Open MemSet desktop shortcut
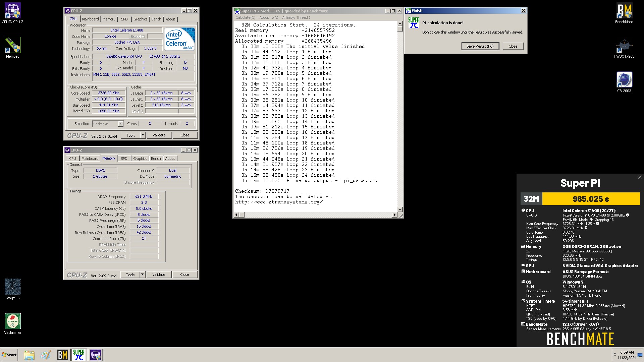Image resolution: width=644 pixels, height=362 pixels. coord(12,48)
